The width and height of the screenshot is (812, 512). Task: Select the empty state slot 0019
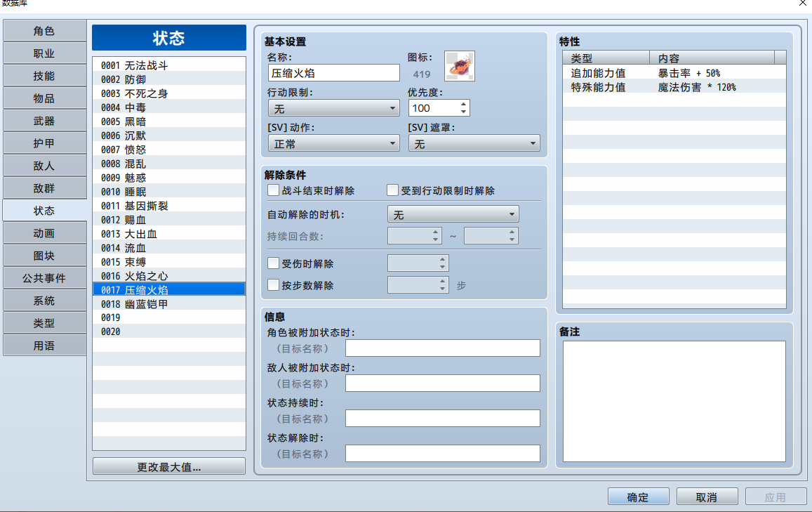pyautogui.click(x=169, y=317)
